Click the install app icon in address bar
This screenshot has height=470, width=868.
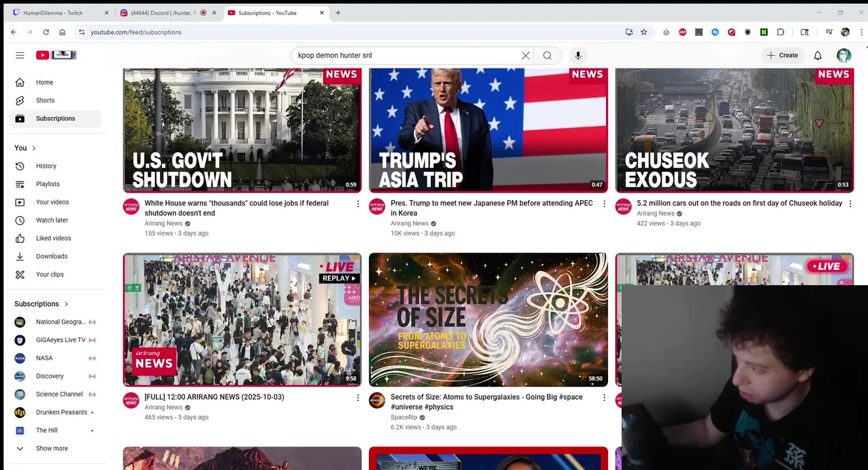(x=629, y=32)
